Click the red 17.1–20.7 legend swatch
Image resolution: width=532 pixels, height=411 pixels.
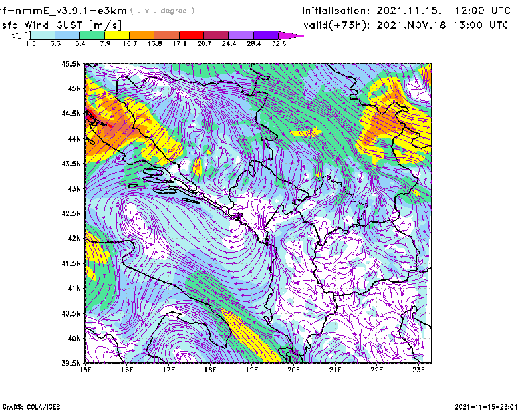click(x=192, y=35)
